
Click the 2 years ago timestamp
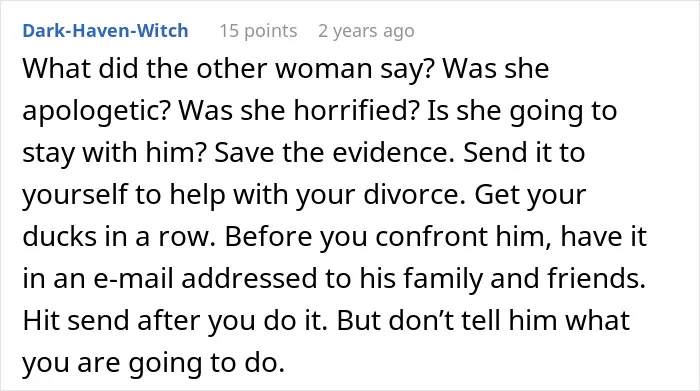[x=366, y=31]
